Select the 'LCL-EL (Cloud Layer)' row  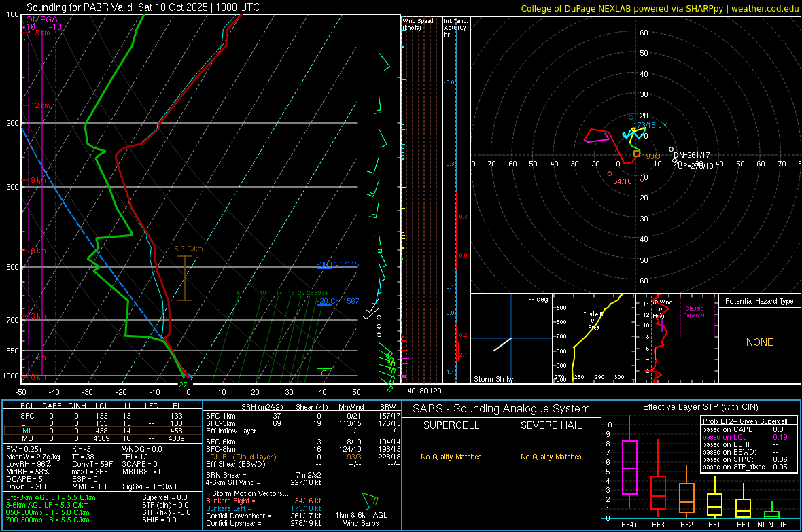[x=304, y=457]
